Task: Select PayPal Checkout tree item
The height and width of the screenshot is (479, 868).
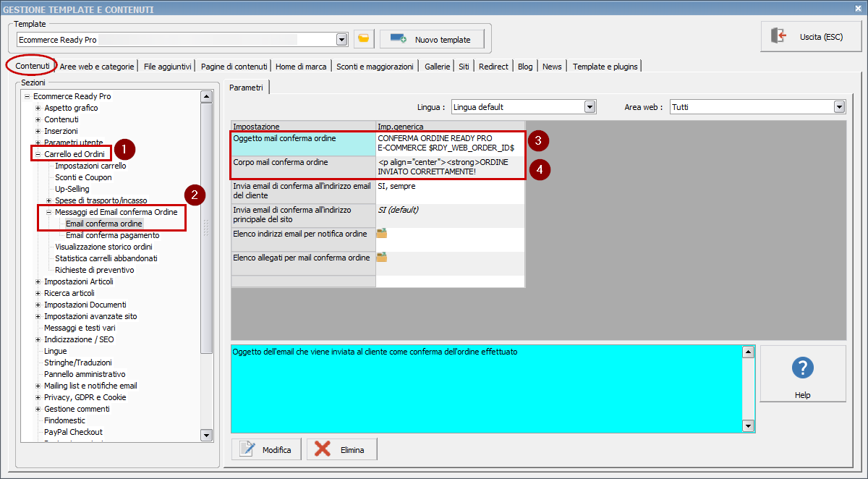Action: tap(73, 432)
